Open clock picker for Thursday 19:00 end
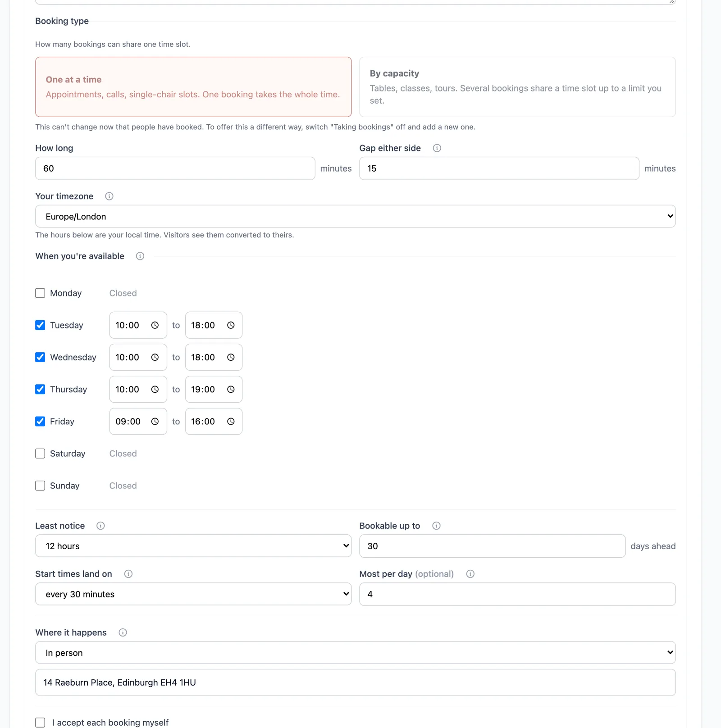The image size is (721, 728). click(231, 389)
